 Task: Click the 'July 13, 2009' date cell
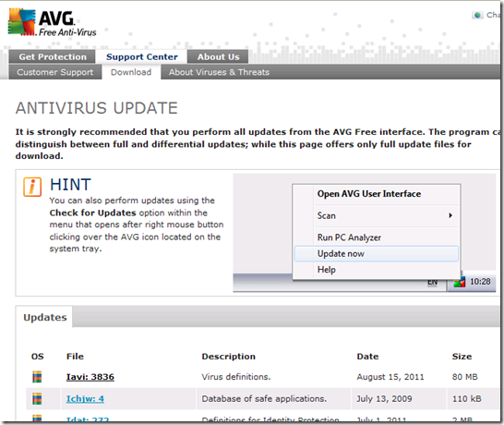click(384, 398)
